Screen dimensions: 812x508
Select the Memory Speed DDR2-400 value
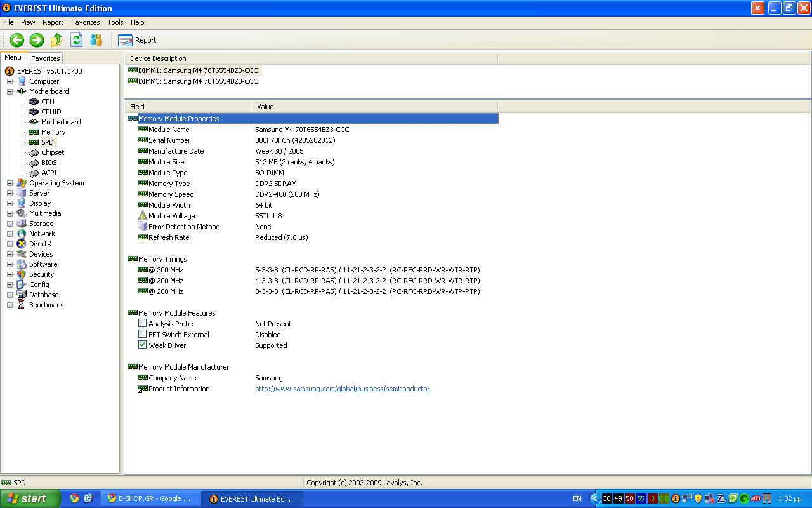click(287, 194)
